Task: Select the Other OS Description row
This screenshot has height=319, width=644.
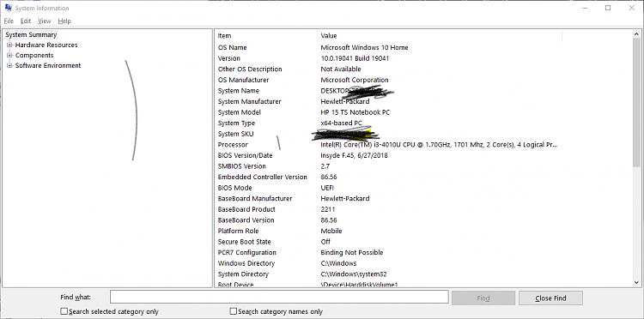Action: 388,69
